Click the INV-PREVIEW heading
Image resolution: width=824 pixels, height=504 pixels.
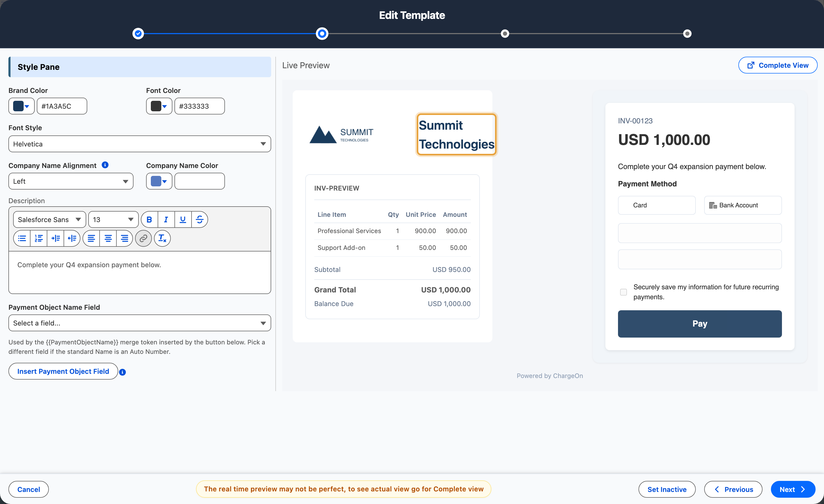[337, 188]
